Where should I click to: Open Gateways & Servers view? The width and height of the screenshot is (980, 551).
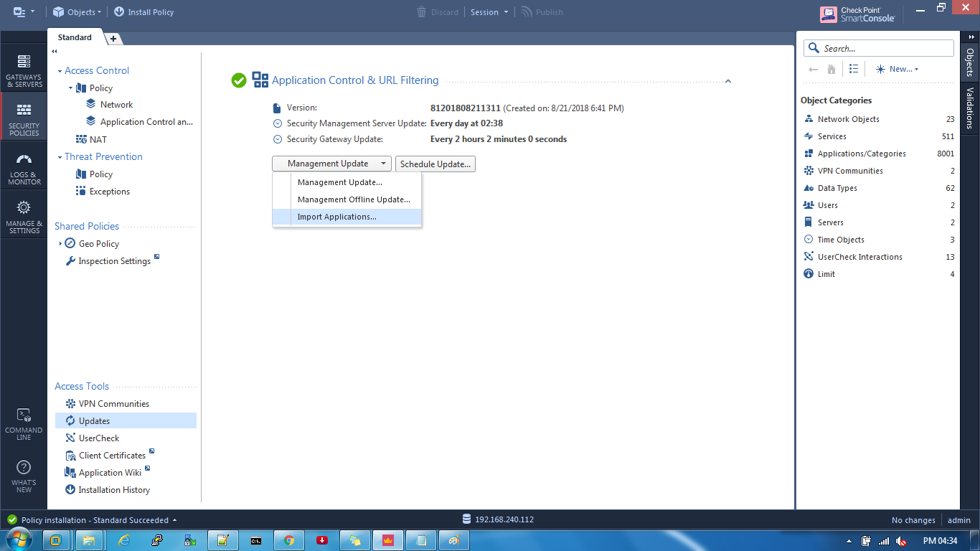pyautogui.click(x=24, y=70)
